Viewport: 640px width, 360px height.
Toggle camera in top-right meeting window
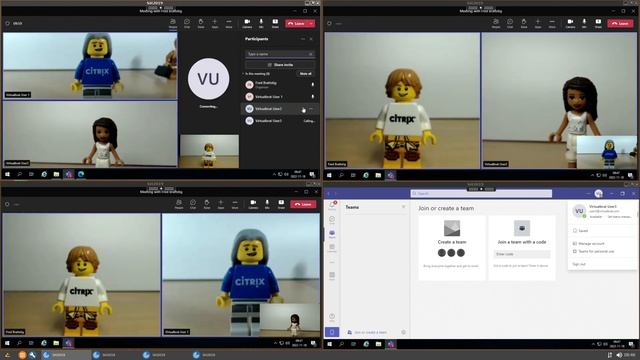coord(571,23)
